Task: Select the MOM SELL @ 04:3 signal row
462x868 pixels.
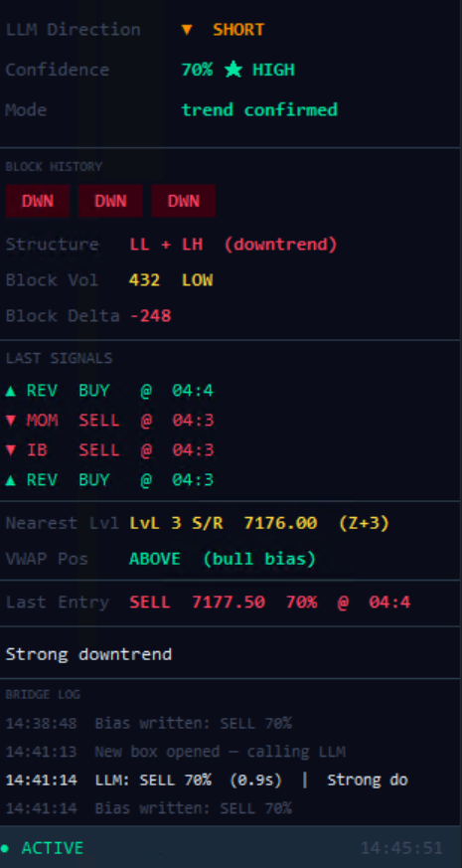Action: coord(109,421)
